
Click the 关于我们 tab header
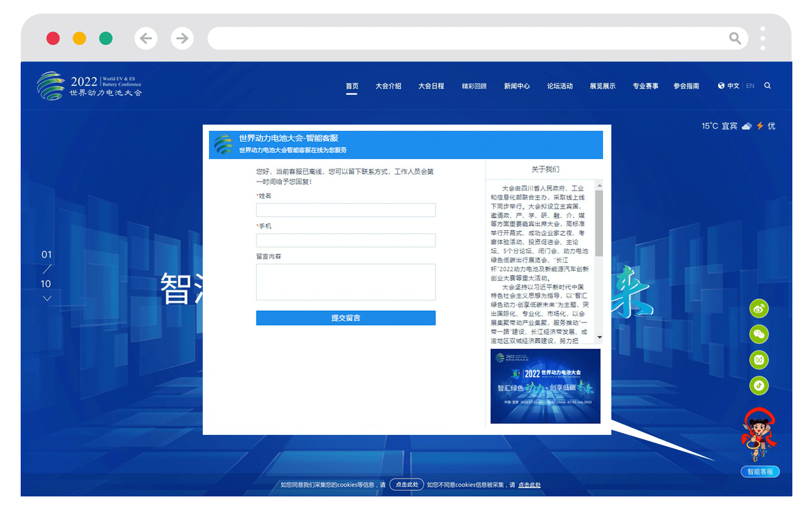point(545,170)
